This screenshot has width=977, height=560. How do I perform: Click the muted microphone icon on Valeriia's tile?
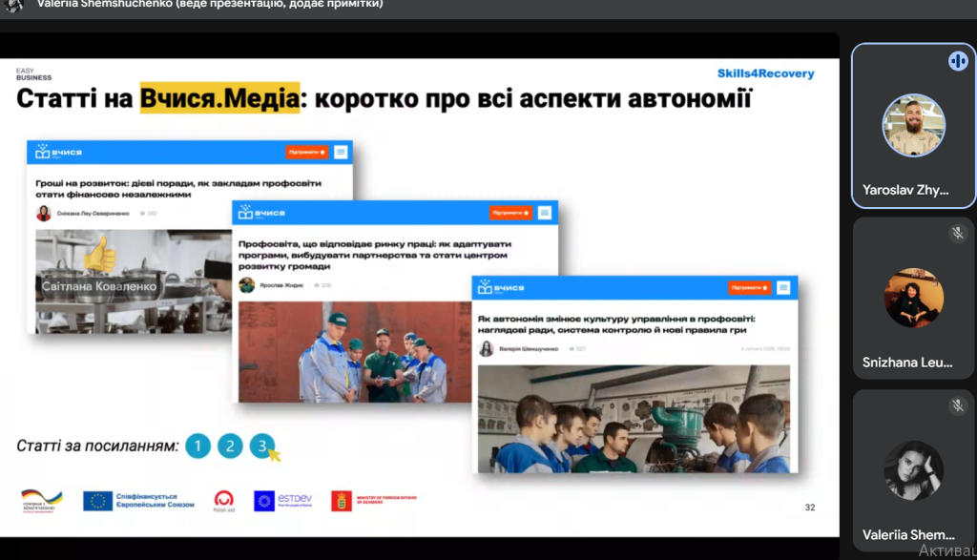pyautogui.click(x=957, y=406)
